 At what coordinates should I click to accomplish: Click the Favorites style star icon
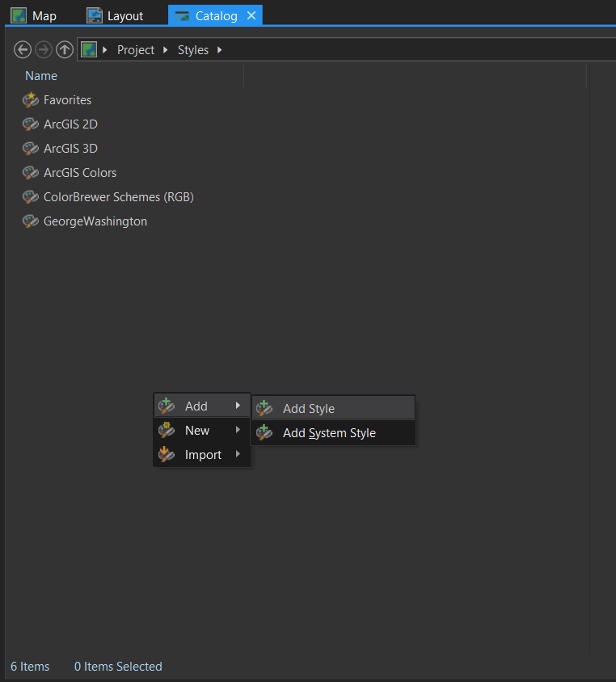coord(31,99)
